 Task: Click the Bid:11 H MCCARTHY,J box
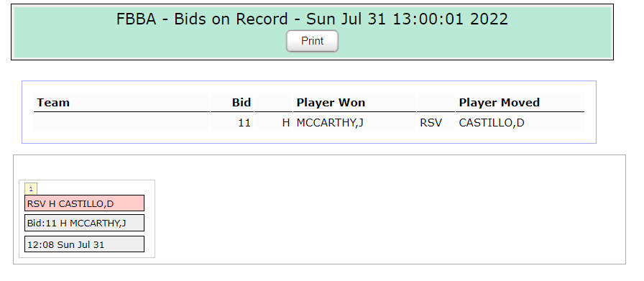click(84, 223)
